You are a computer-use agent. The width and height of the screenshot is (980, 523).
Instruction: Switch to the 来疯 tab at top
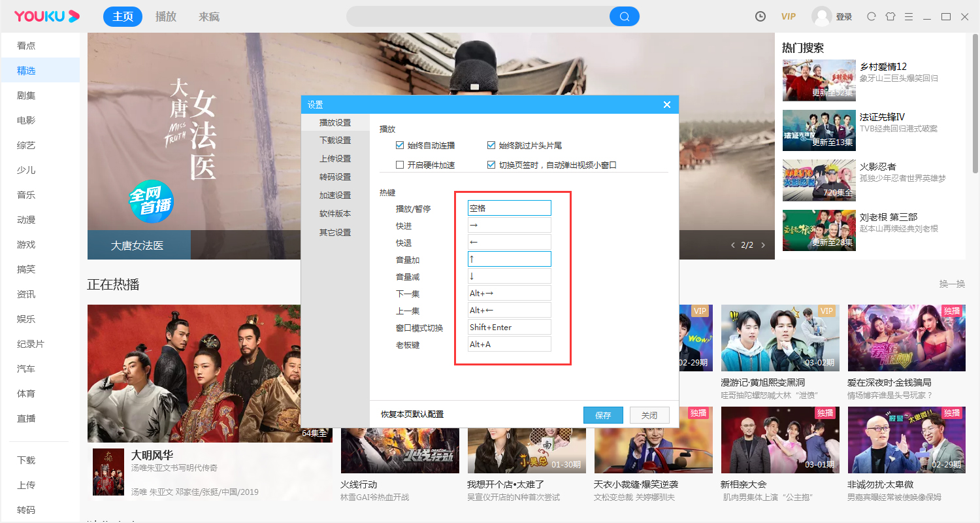tap(208, 16)
